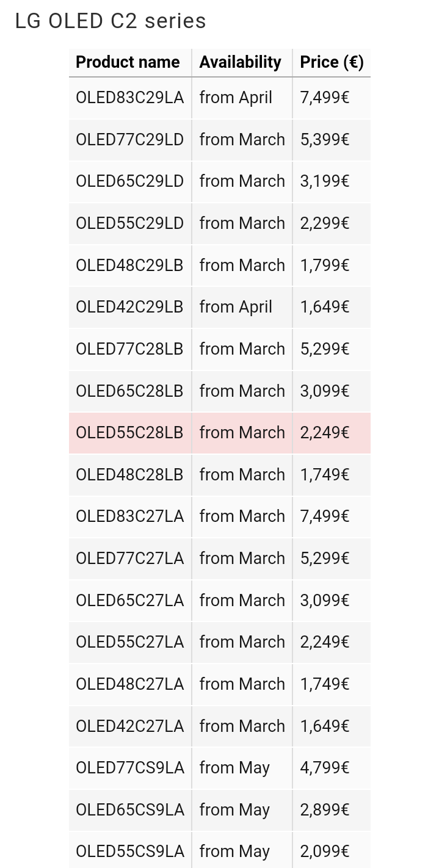The width and height of the screenshot is (439, 868).
Task: Click the highlighted OLED55C28LB row
Action: (x=220, y=433)
